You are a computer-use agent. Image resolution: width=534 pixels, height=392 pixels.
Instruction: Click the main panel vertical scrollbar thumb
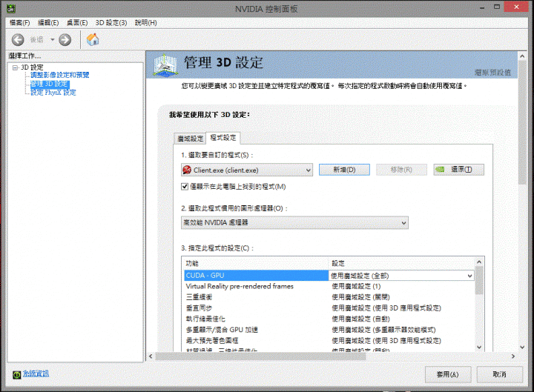pos(522,122)
